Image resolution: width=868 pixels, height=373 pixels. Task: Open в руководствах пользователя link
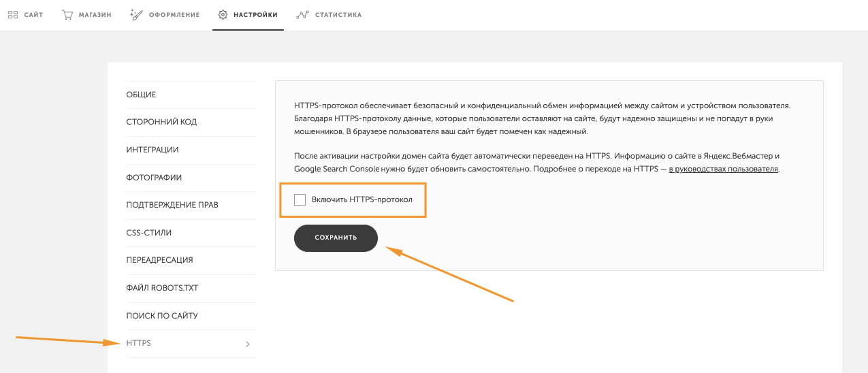tap(723, 169)
